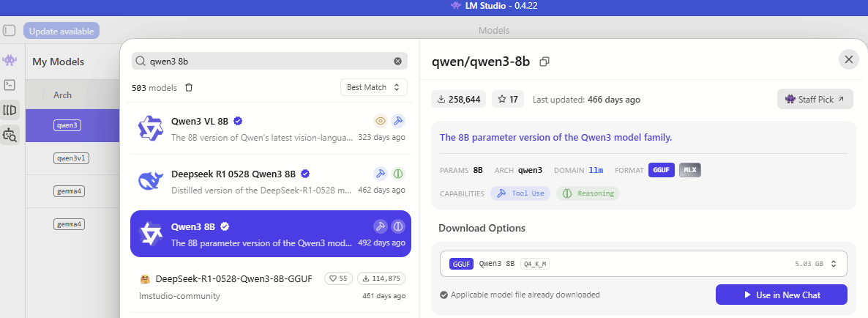
Task: Open the Staff Pick link
Action: tap(815, 99)
